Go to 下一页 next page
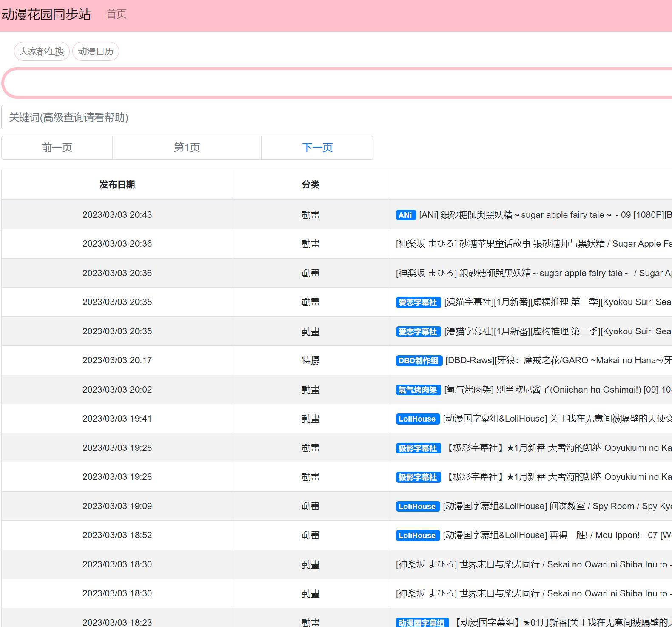The image size is (672, 627). [317, 148]
